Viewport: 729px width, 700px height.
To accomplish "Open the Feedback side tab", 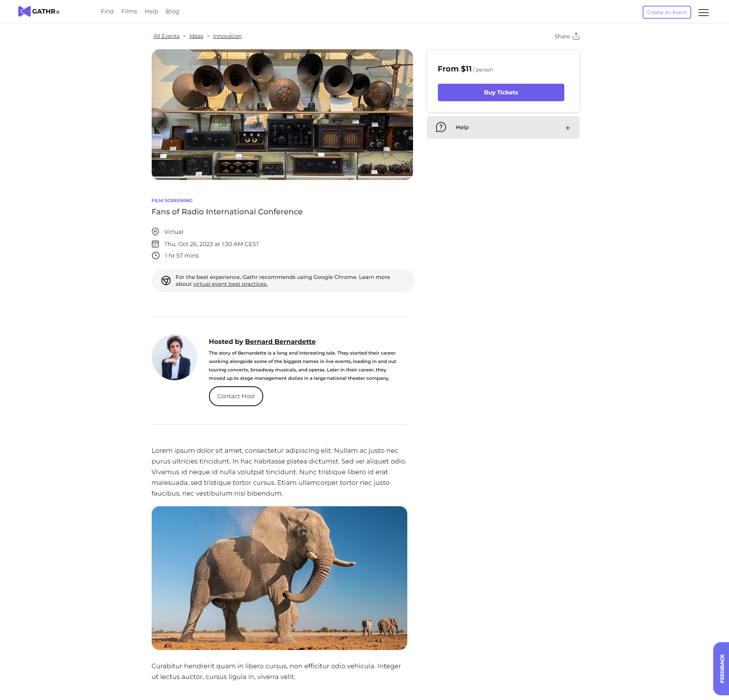I will tap(721, 669).
